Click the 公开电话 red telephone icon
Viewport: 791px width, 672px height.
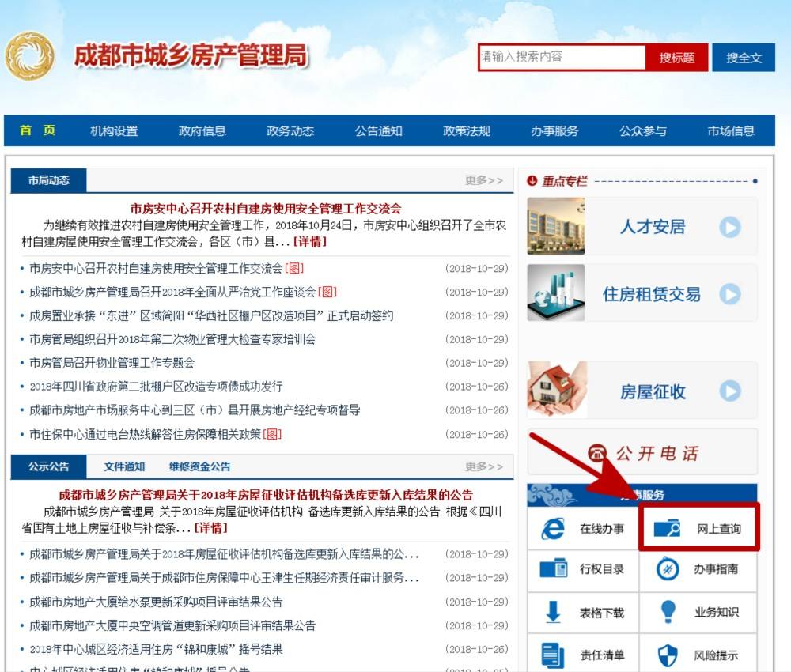pyautogui.click(x=597, y=453)
